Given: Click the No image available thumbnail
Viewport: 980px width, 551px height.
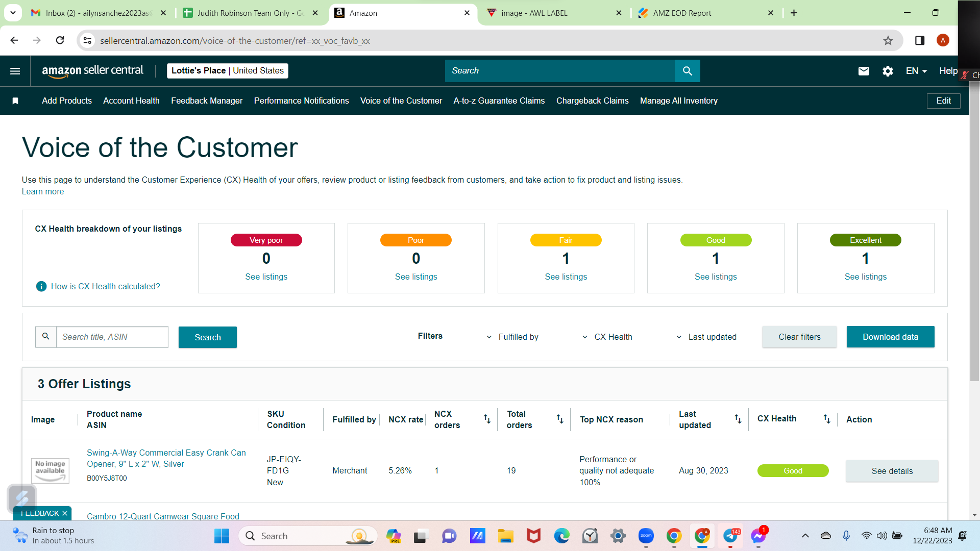Looking at the screenshot, I should [x=50, y=470].
